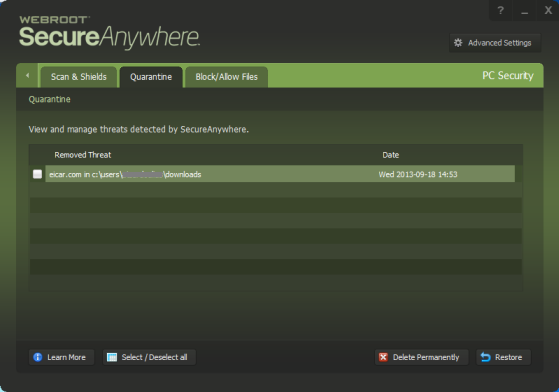Click the gear icon beside Advanced Settings
The width and height of the screenshot is (559, 392).
click(458, 43)
